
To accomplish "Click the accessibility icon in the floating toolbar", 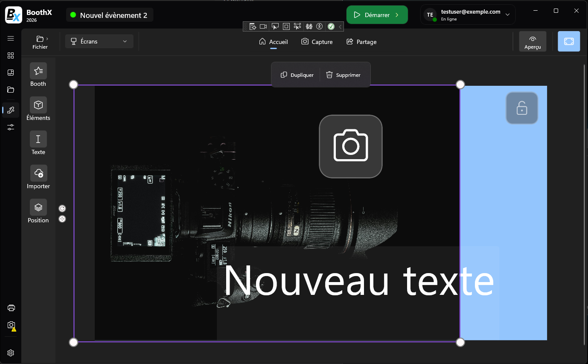I will click(x=320, y=26).
